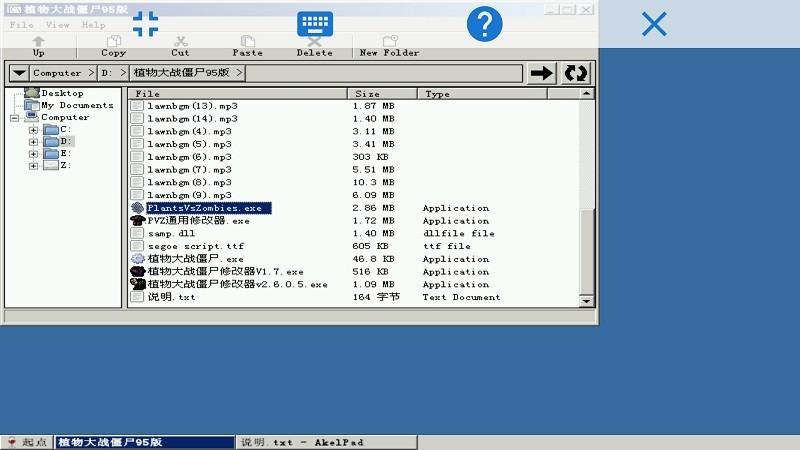The width and height of the screenshot is (800, 450).
Task: Open the View menu
Action: [58, 25]
